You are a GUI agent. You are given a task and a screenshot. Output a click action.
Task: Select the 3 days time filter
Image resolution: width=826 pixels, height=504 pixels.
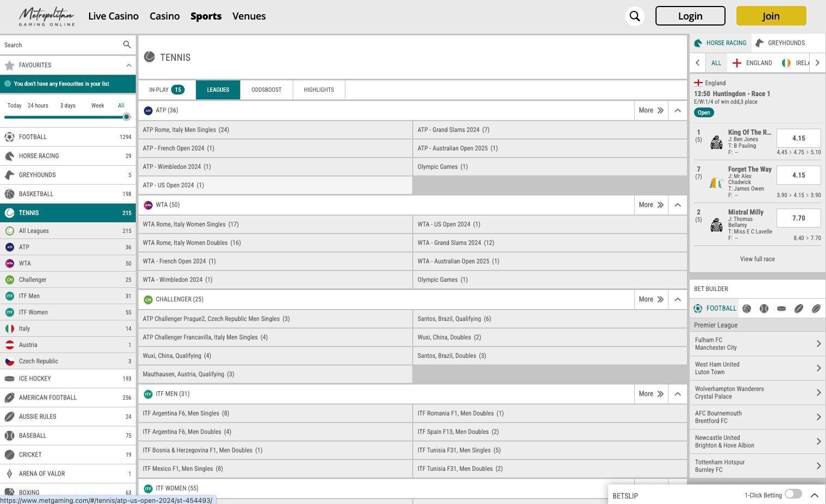click(68, 105)
